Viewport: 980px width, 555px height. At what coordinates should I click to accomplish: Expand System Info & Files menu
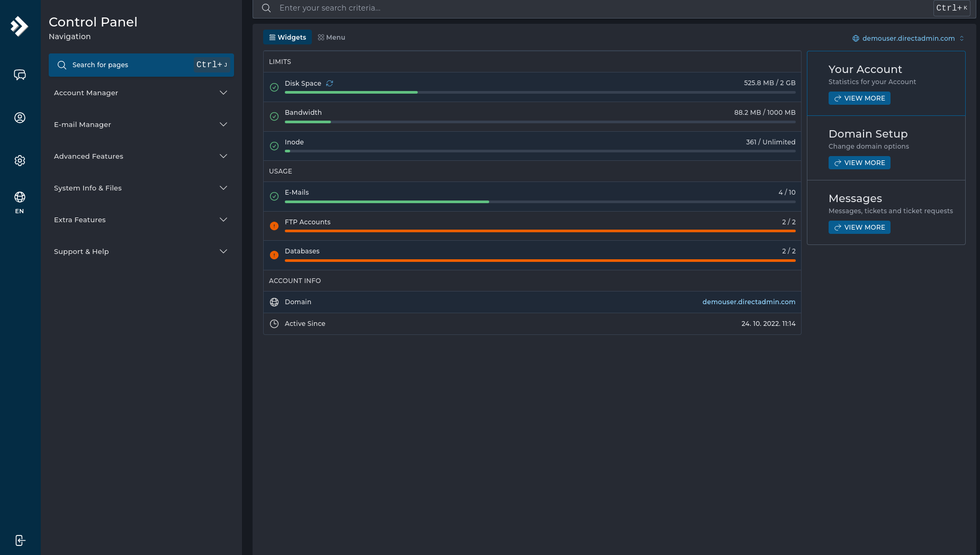click(141, 188)
